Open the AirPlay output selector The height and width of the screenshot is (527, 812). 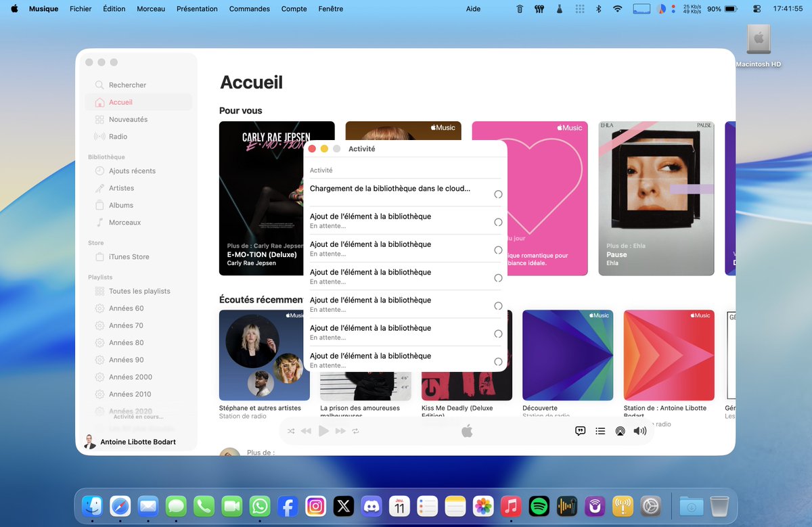click(x=620, y=431)
